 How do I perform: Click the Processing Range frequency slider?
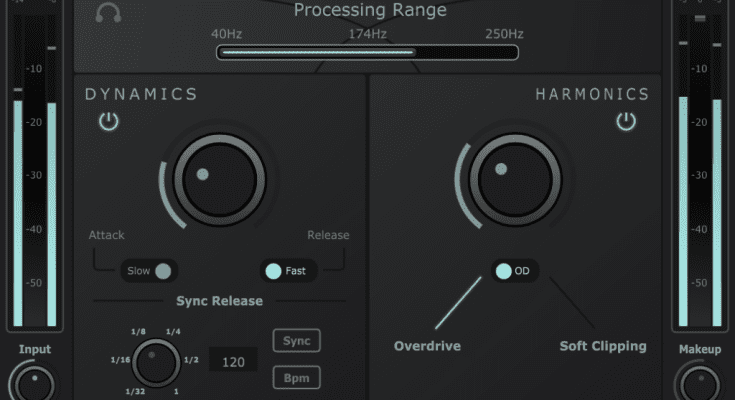tap(369, 53)
